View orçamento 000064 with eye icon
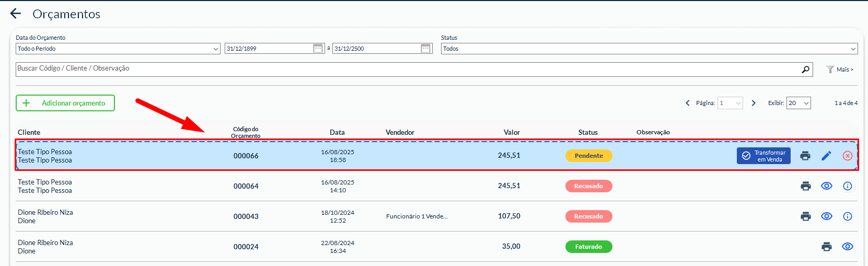868x266 pixels. pyautogui.click(x=827, y=186)
